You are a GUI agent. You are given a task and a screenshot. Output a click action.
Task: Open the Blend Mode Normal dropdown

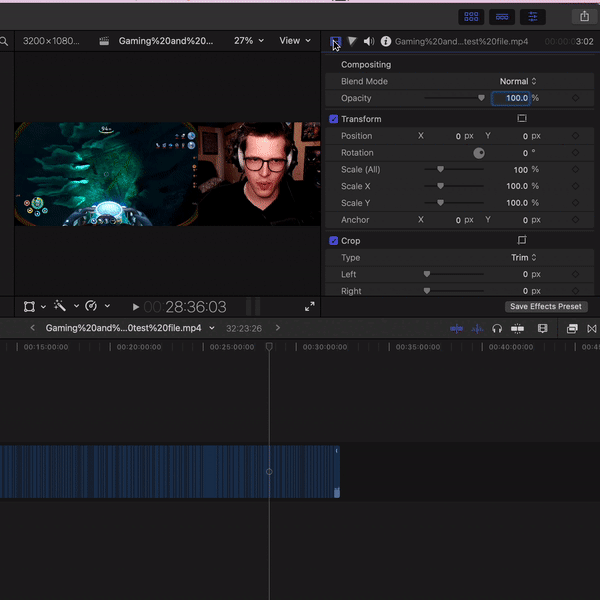[518, 81]
